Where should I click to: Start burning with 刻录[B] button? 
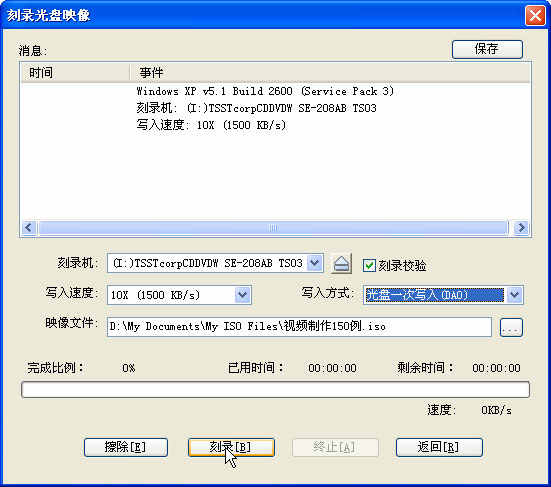click(231, 447)
